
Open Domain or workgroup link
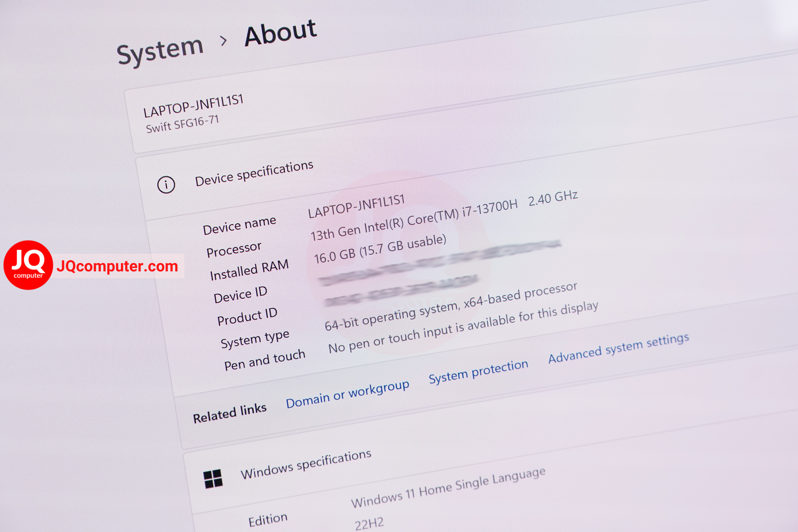pos(348,394)
